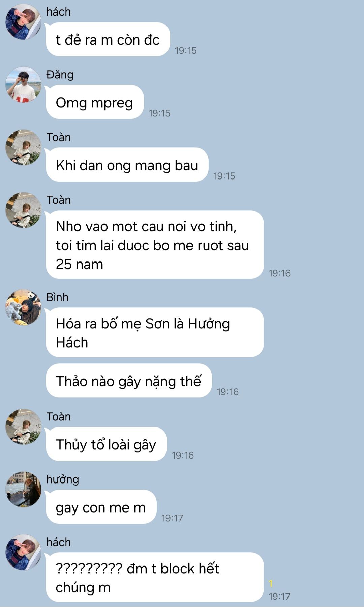
Task: Select message "Hóa ra bố mẹ Sơn là Hưởng Hách"
Action: [x=155, y=333]
